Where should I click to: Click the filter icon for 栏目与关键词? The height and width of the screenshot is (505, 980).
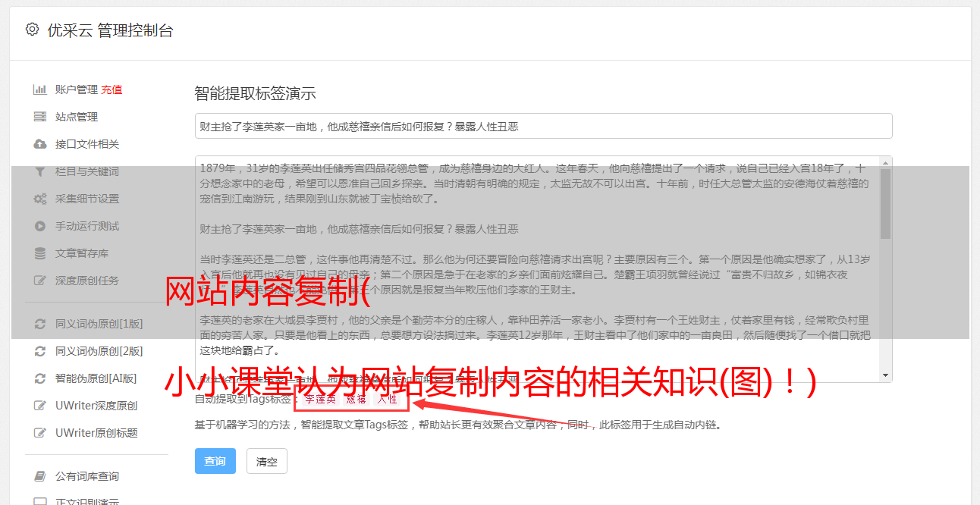(39, 171)
